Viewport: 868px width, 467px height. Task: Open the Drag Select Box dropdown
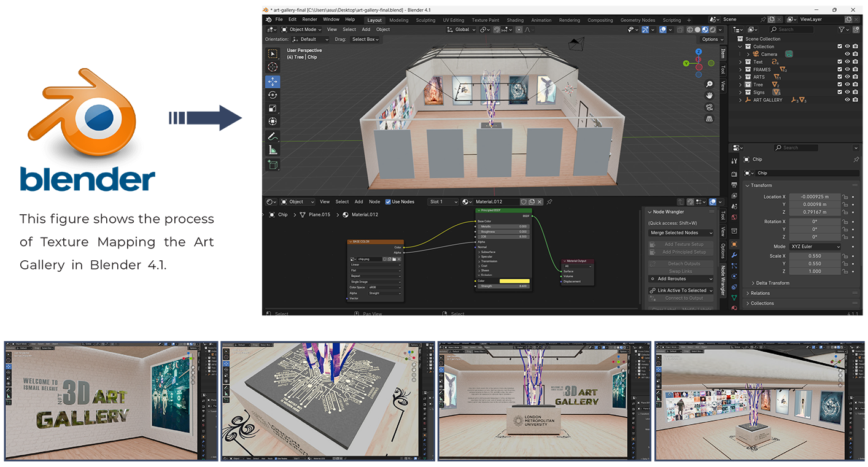click(365, 39)
